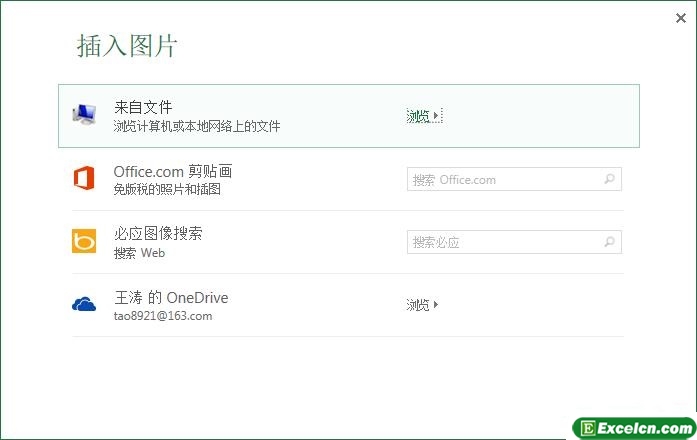
Task: Focus the 搜索 Office.com input field
Action: tap(514, 179)
